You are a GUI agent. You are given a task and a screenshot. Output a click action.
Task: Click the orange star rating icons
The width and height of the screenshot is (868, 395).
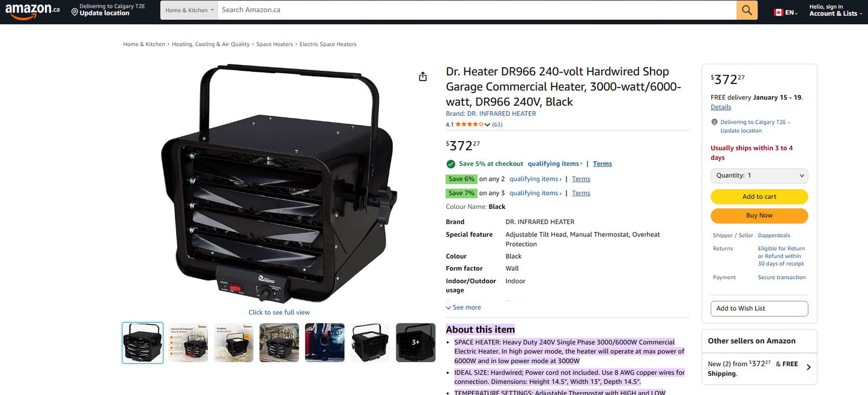[468, 124]
